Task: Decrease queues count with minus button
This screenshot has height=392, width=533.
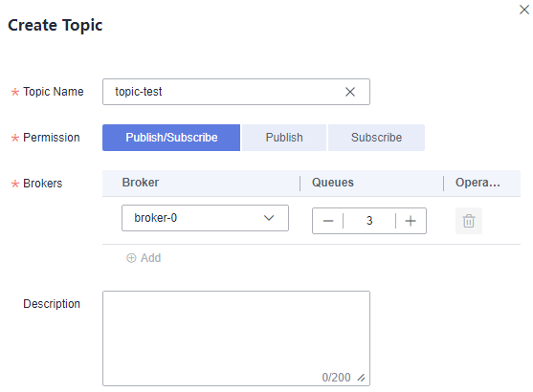Action: pos(328,221)
